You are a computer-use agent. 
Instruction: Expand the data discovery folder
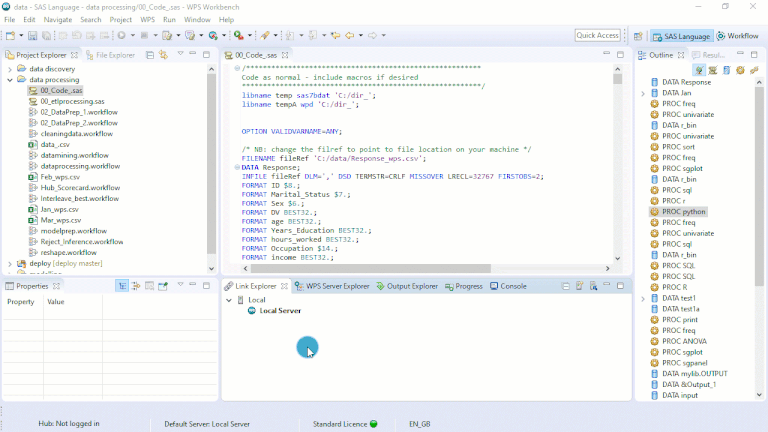(x=10, y=69)
